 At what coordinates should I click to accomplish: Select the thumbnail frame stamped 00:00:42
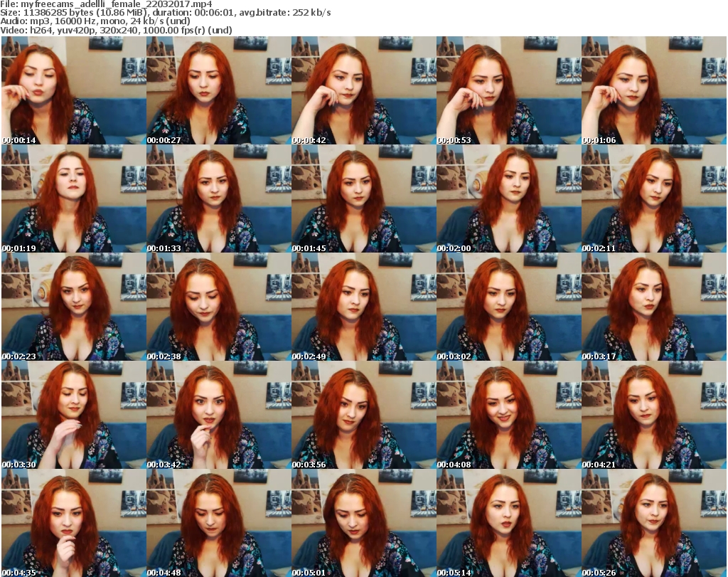pyautogui.click(x=363, y=90)
